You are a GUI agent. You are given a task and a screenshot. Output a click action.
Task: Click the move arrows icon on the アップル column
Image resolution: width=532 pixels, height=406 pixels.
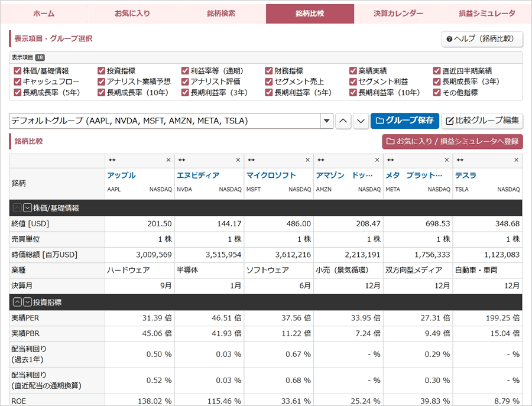tap(112, 160)
